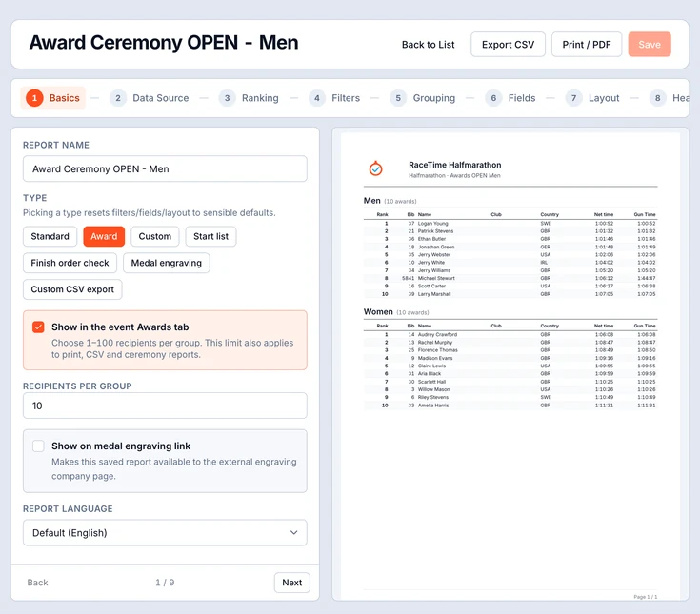The width and height of the screenshot is (700, 614).
Task: Switch to the Filters step
Action: (x=334, y=98)
